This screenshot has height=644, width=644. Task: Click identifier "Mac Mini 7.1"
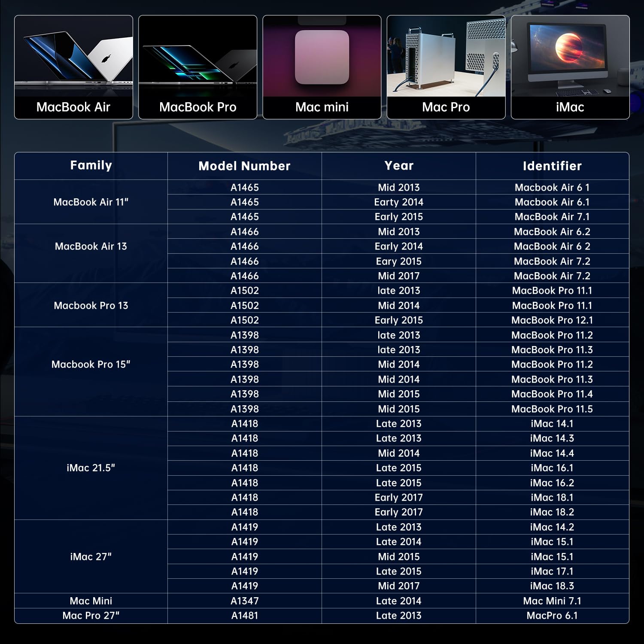(x=552, y=601)
